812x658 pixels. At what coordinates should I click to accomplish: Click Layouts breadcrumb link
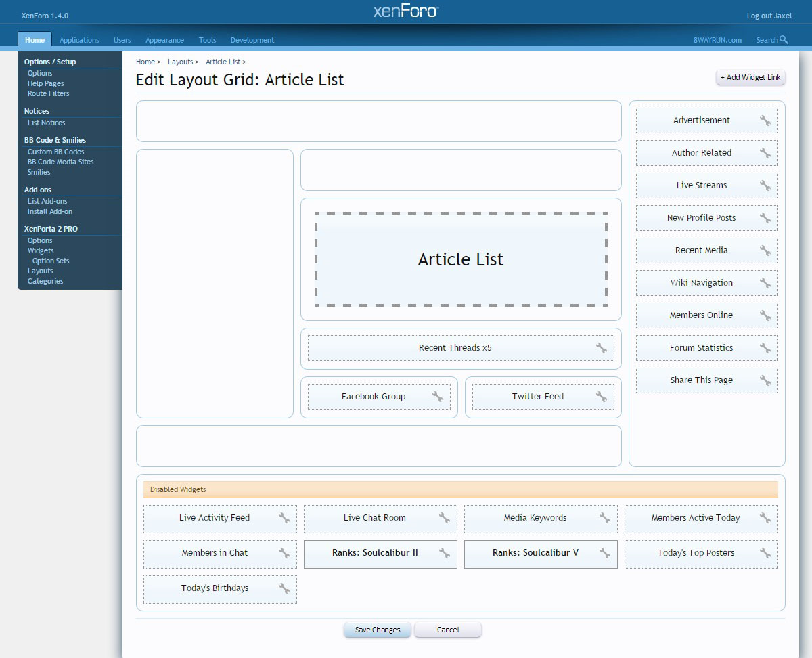(x=180, y=62)
